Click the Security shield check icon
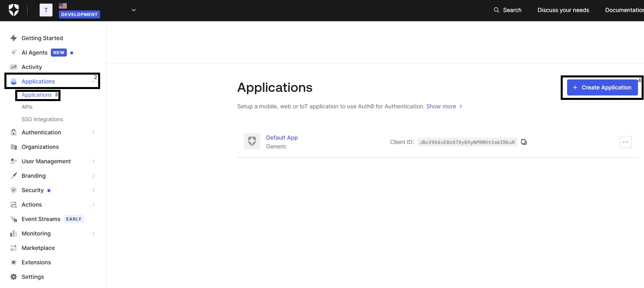The width and height of the screenshot is (644, 288). (14, 190)
